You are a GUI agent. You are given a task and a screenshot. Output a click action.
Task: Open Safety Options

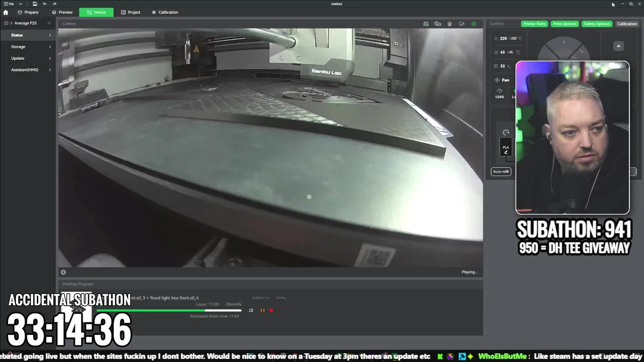(597, 24)
